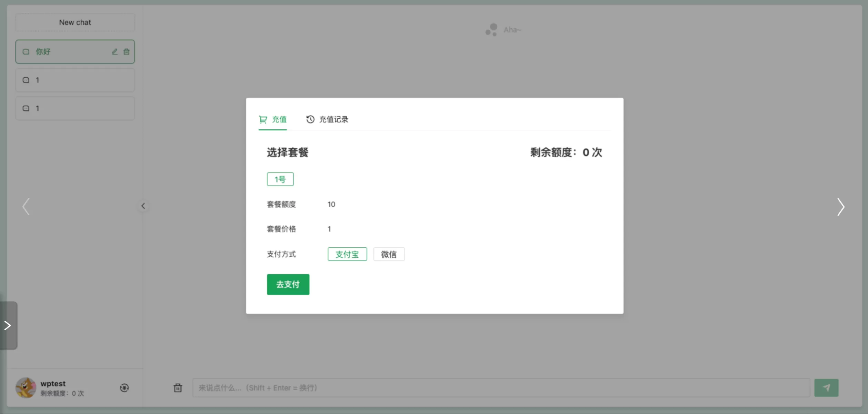Click the recharge coin icon beside wptest
The height and width of the screenshot is (414, 868).
(x=124, y=388)
